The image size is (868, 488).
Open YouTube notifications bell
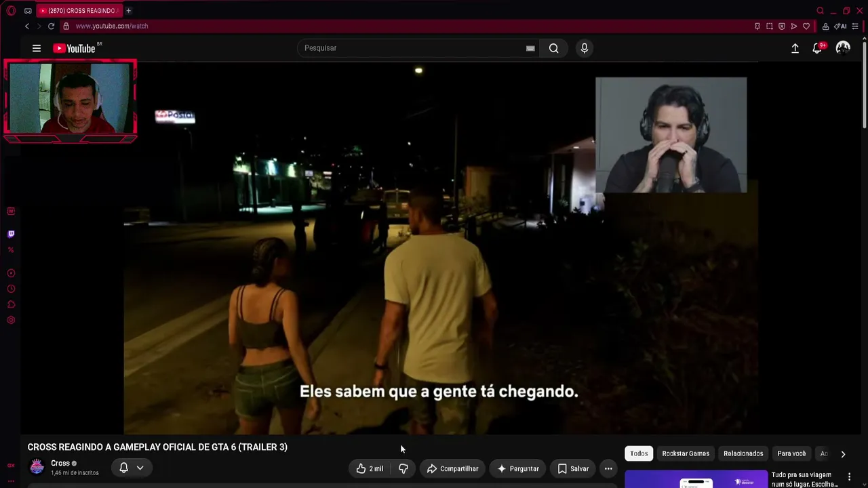(x=818, y=48)
